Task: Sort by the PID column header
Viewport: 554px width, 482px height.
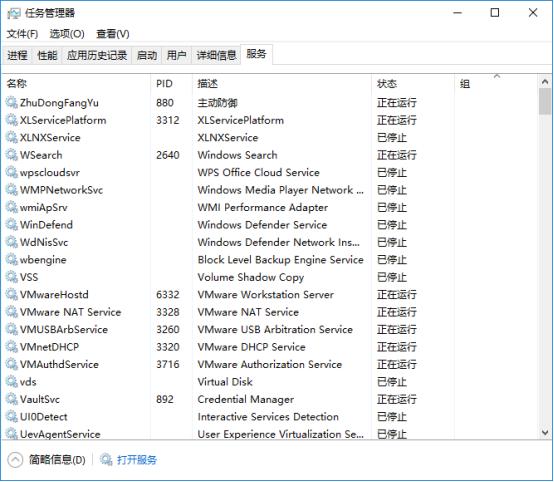Action: click(x=172, y=84)
